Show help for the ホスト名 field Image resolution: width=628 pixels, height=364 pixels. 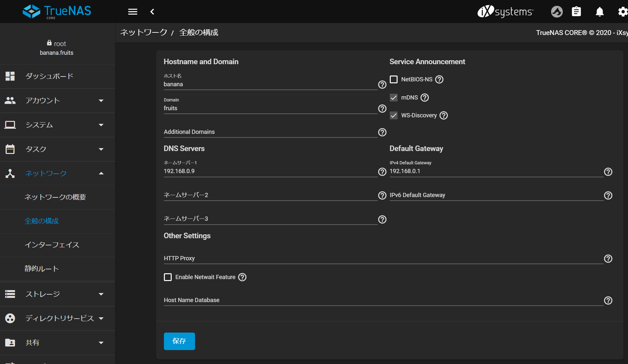tap(382, 85)
